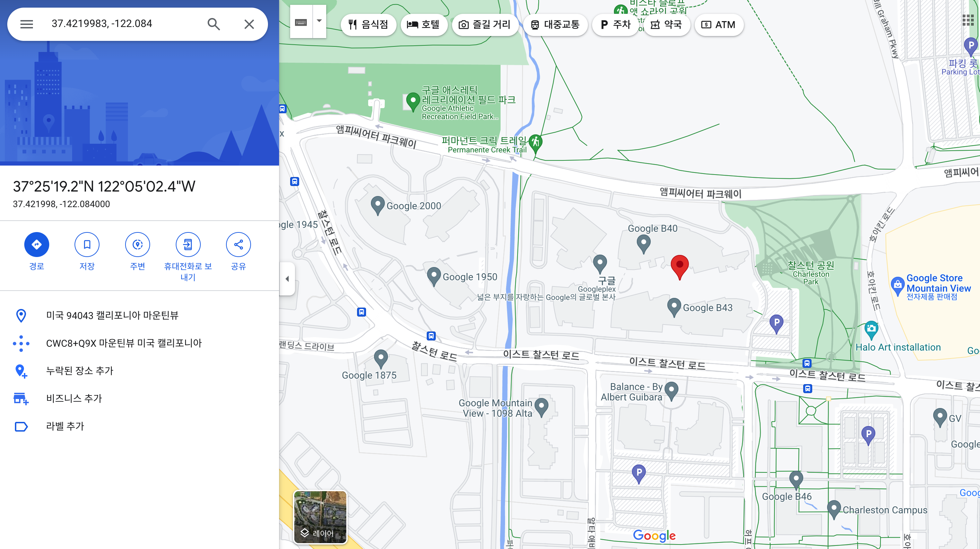Click the directions (경로) button

[36, 245]
